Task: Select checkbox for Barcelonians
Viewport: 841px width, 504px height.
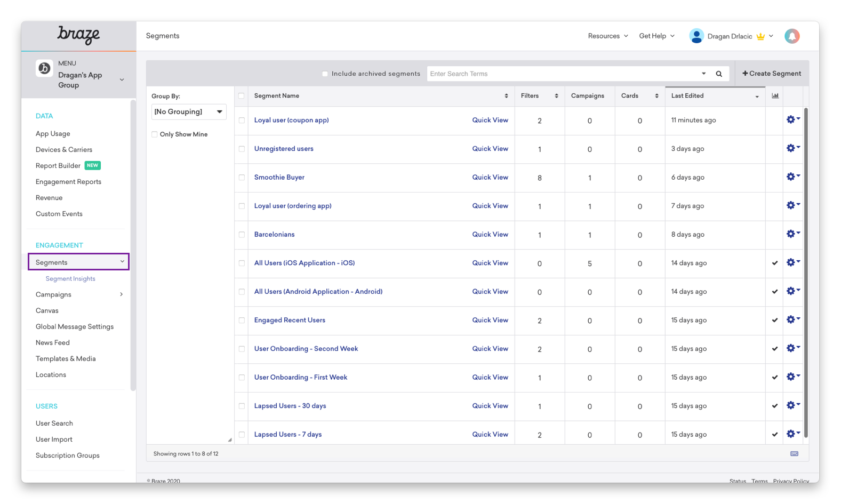Action: point(242,235)
